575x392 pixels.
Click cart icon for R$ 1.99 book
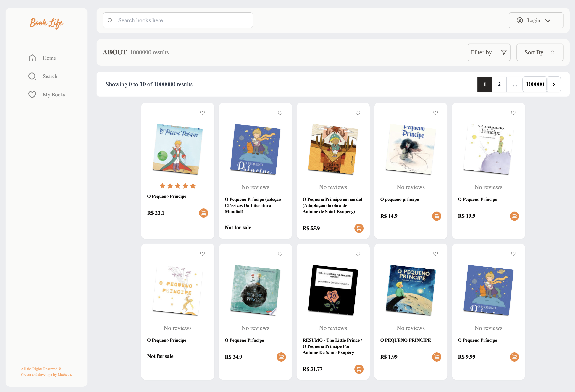pos(436,357)
